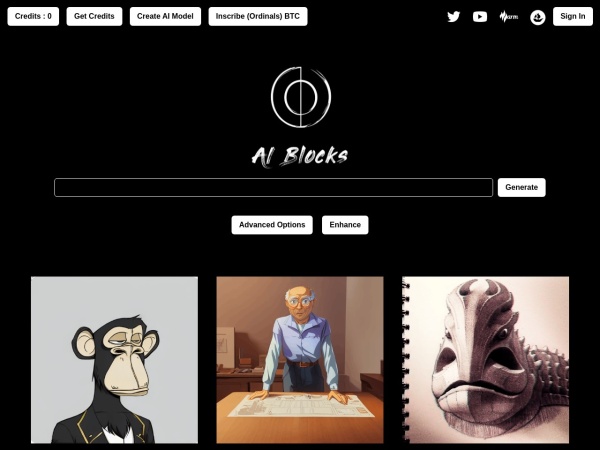Click the blueprint map on the wooden table
The height and width of the screenshot is (450, 600).
pos(301,406)
